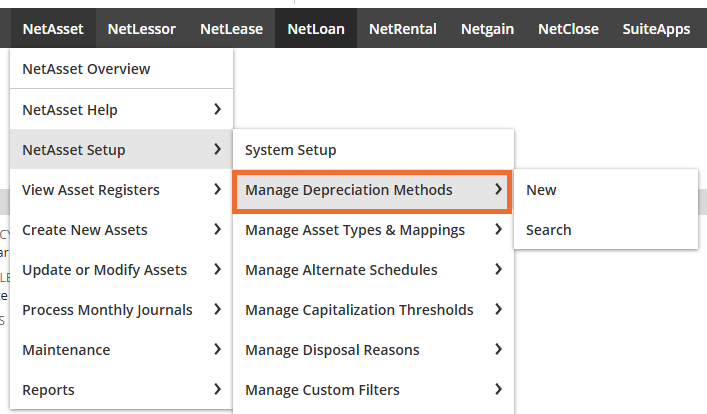The height and width of the screenshot is (414, 707).
Task: Select Manage Depreciation Methods entry
Action: point(372,192)
